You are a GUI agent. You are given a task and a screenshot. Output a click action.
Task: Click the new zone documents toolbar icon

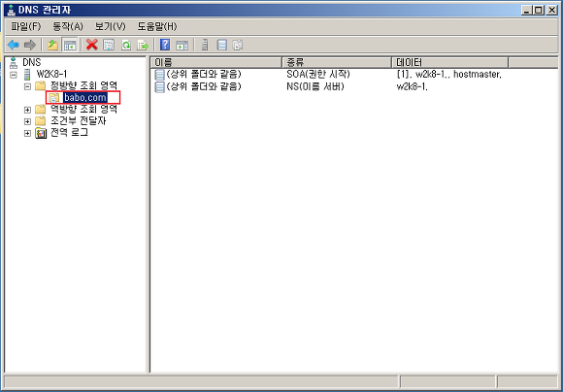click(238, 45)
